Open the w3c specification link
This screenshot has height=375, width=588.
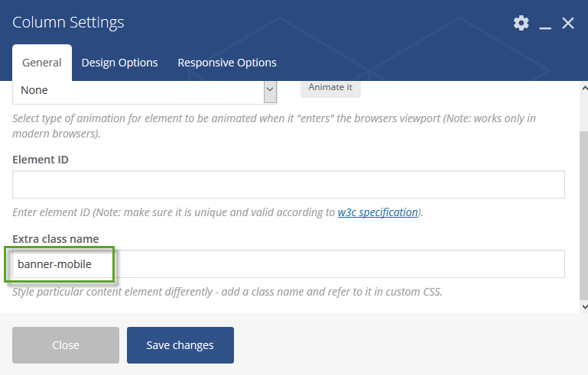coord(378,212)
